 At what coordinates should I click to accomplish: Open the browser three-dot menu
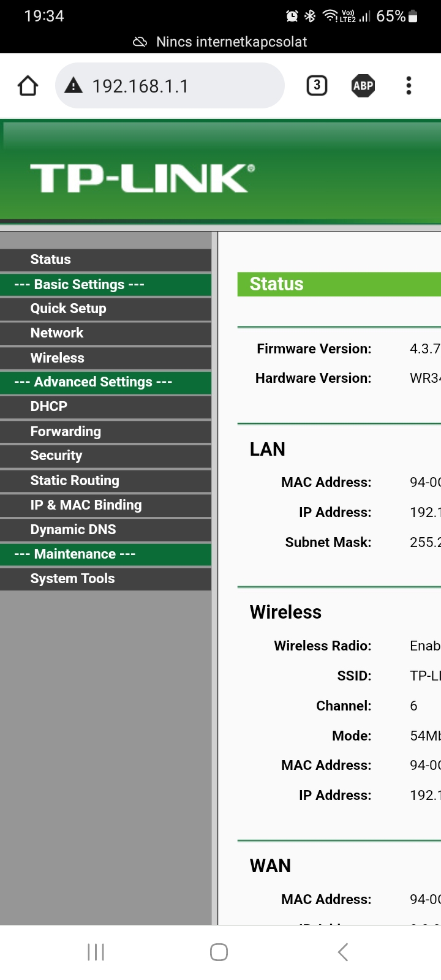pos(409,86)
